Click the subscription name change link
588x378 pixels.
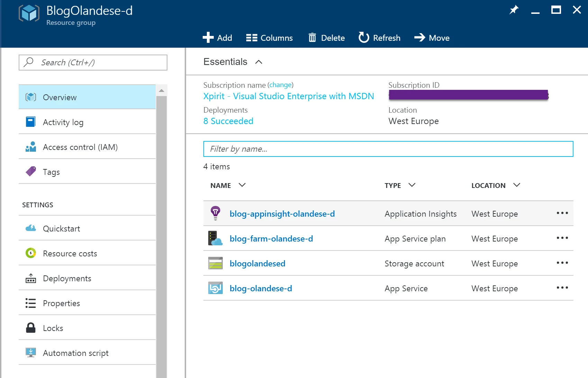[x=281, y=85]
